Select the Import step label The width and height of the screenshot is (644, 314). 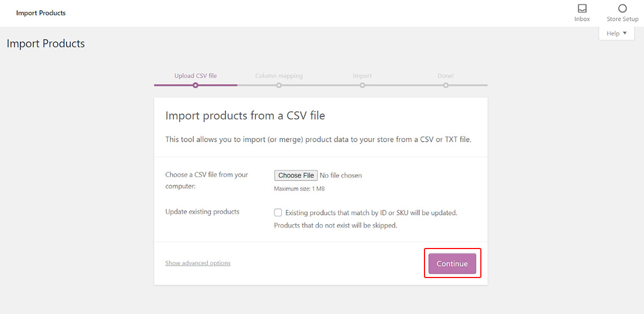coord(362,76)
